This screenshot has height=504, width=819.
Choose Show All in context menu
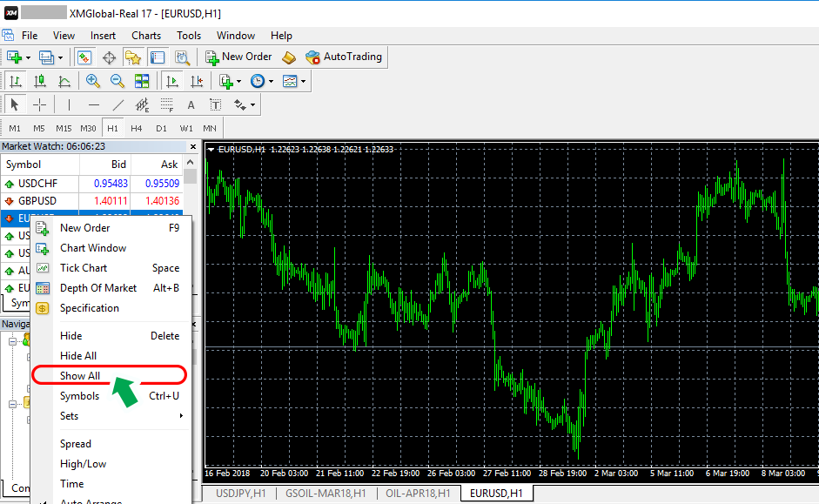(x=111, y=376)
